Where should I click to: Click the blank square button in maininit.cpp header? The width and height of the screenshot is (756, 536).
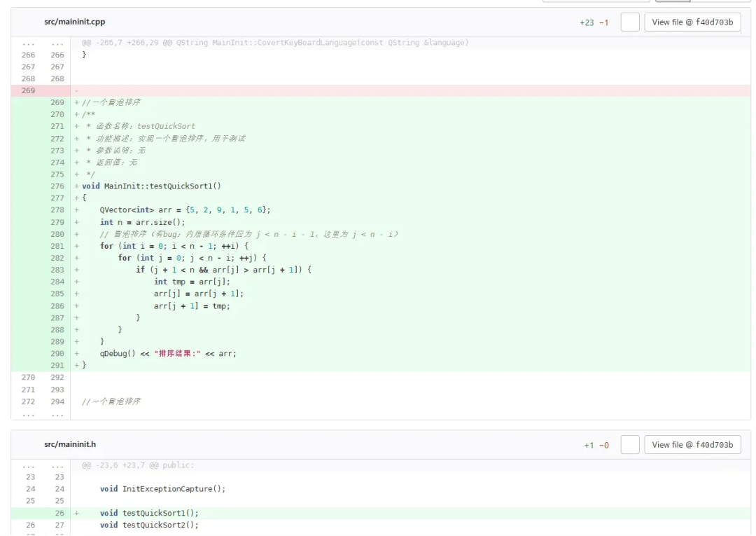[x=630, y=22]
